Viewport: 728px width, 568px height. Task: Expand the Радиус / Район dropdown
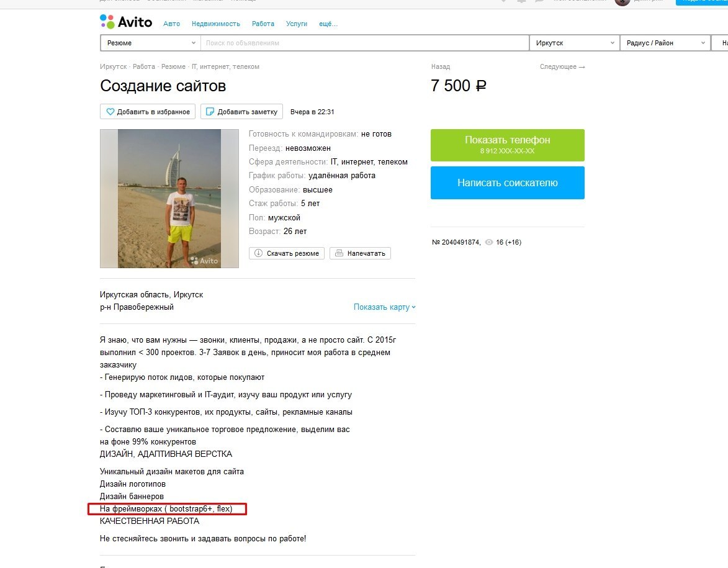665,43
